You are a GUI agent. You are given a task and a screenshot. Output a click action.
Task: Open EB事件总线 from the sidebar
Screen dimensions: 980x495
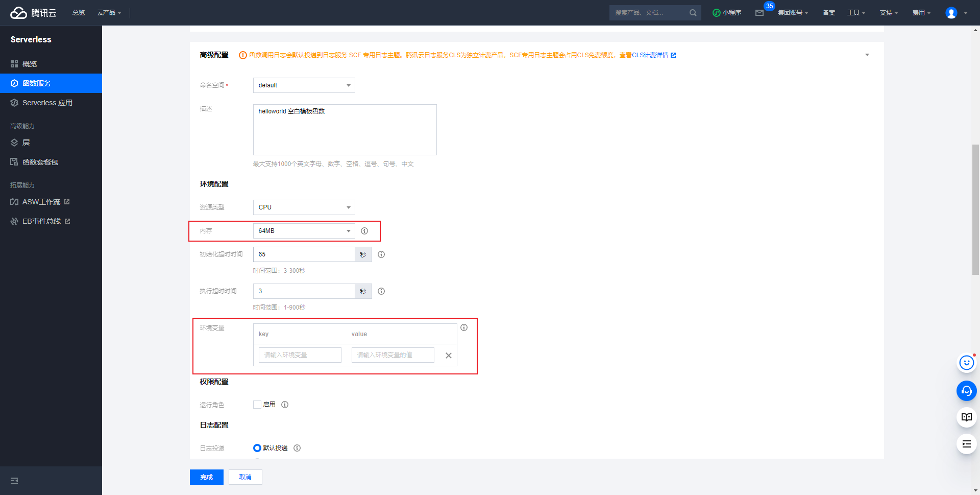(x=41, y=221)
